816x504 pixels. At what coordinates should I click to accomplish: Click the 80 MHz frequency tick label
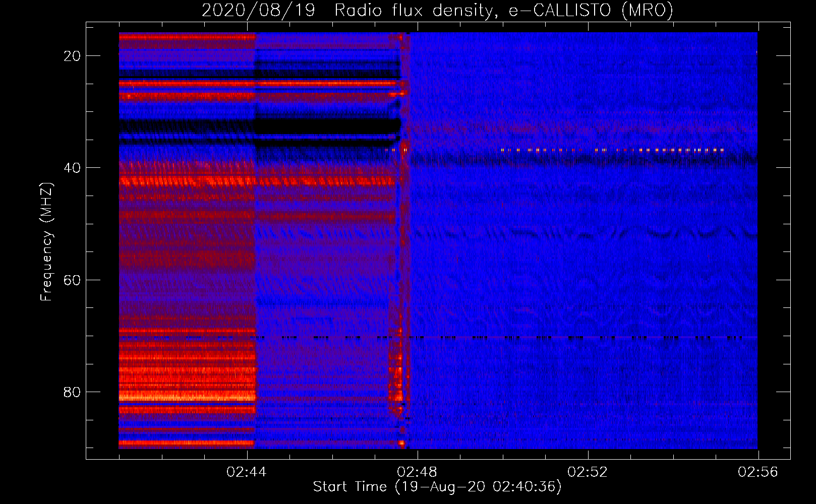(72, 392)
